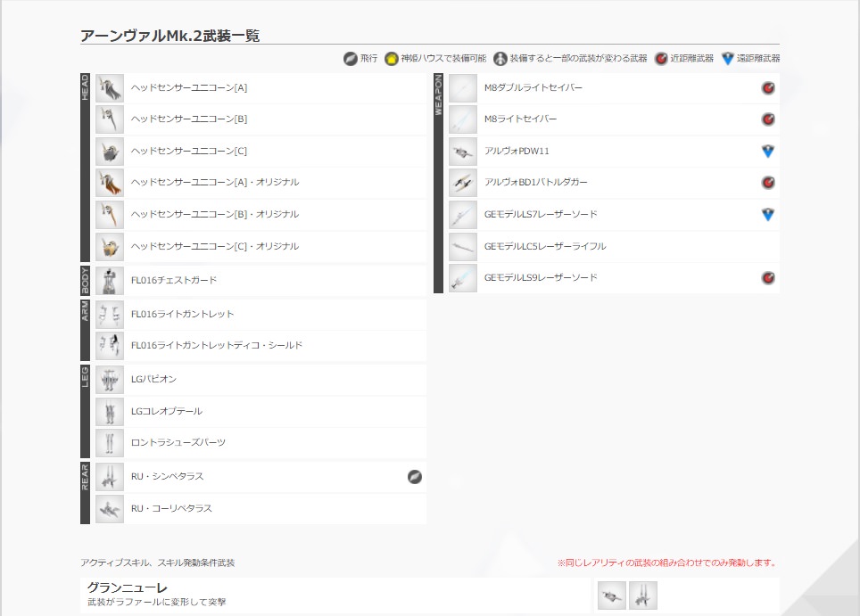This screenshot has height=616, width=860.
Task: Click the ヘッドセンサーユニコーン[A] thumbnail icon
Action: [x=110, y=87]
